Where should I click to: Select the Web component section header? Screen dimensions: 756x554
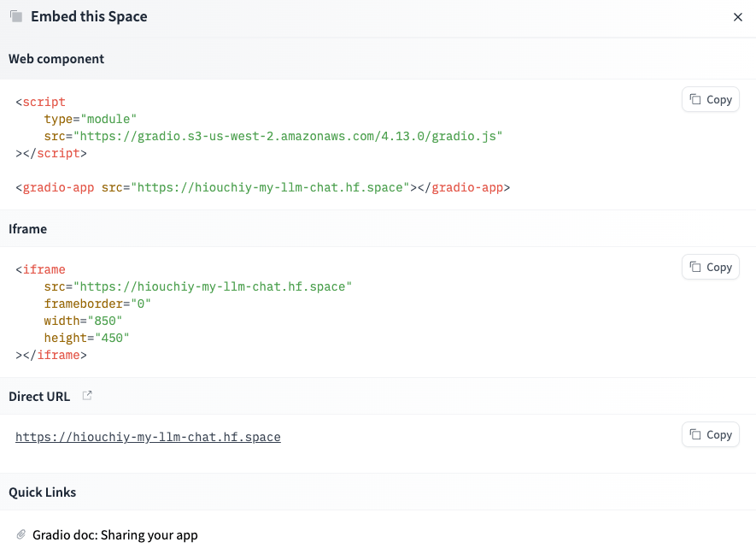coord(56,58)
